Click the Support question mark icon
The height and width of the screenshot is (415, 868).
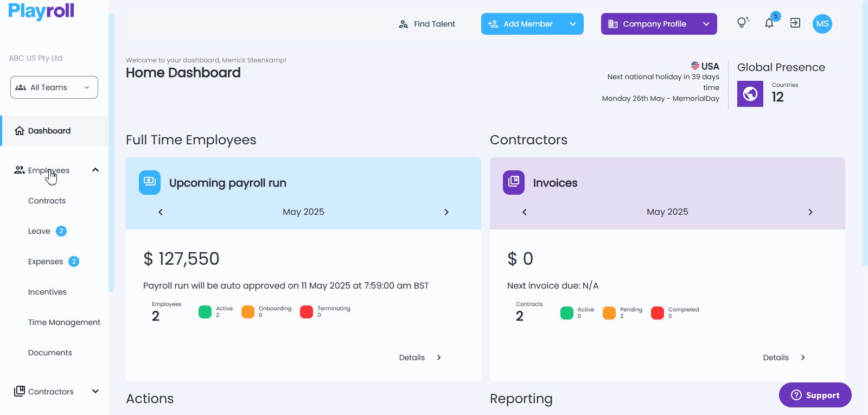[796, 395]
